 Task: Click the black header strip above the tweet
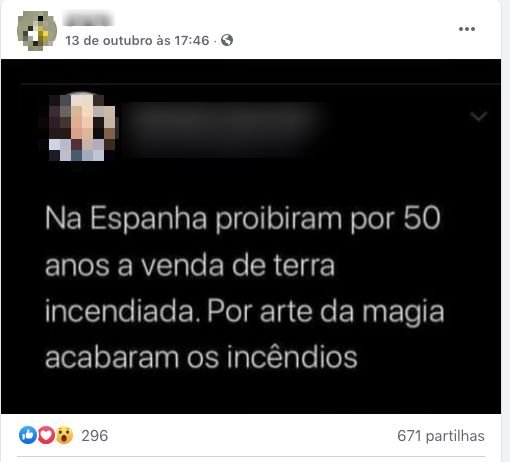(251, 71)
